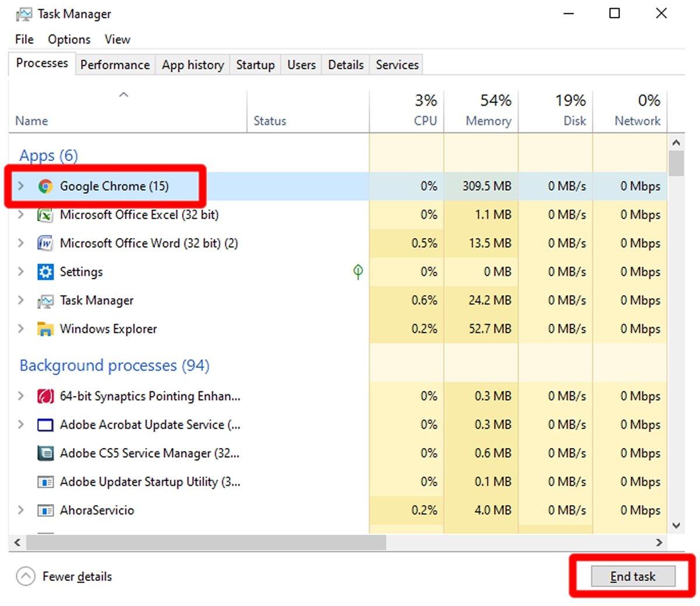This screenshot has height=606, width=700.
Task: Click the horizontal scrollbar left arrow
Action: (x=17, y=542)
